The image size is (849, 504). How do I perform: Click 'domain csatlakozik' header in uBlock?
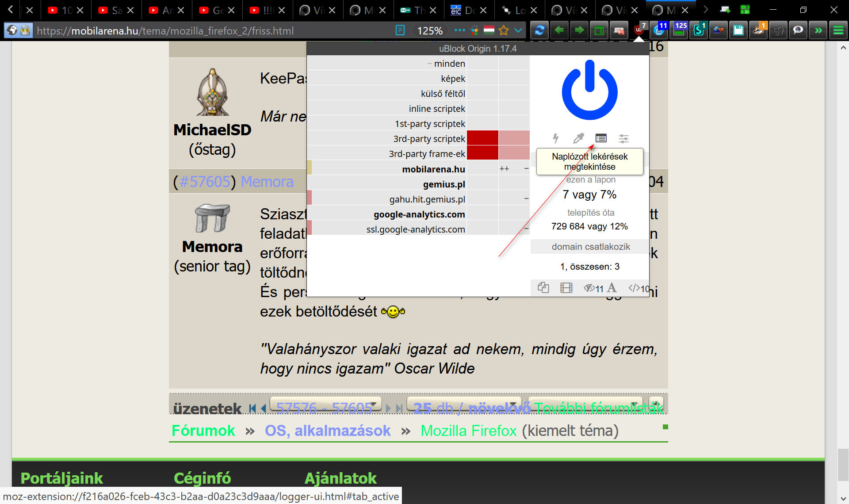tap(590, 247)
